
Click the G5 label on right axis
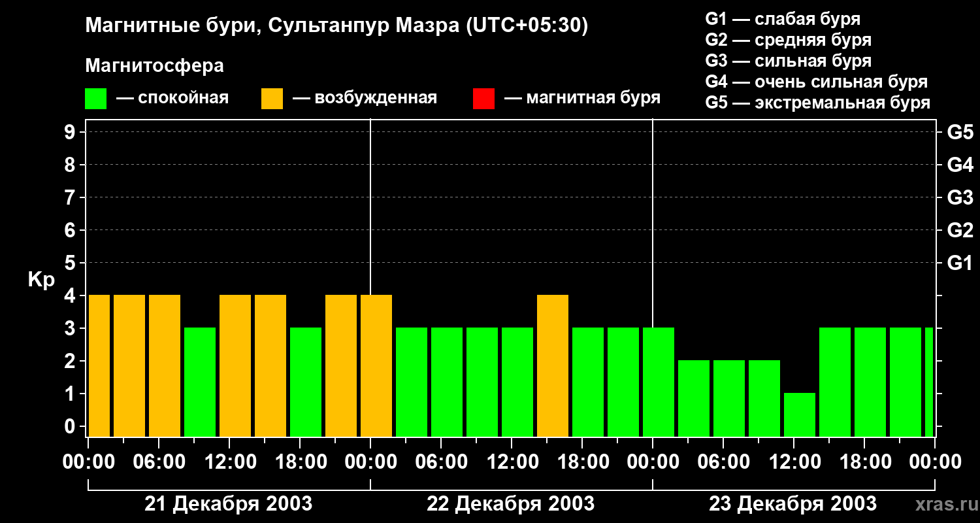(x=960, y=133)
